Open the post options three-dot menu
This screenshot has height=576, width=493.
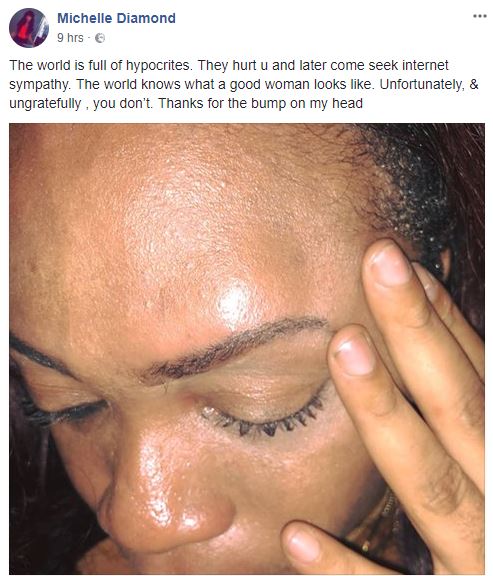tap(479, 16)
